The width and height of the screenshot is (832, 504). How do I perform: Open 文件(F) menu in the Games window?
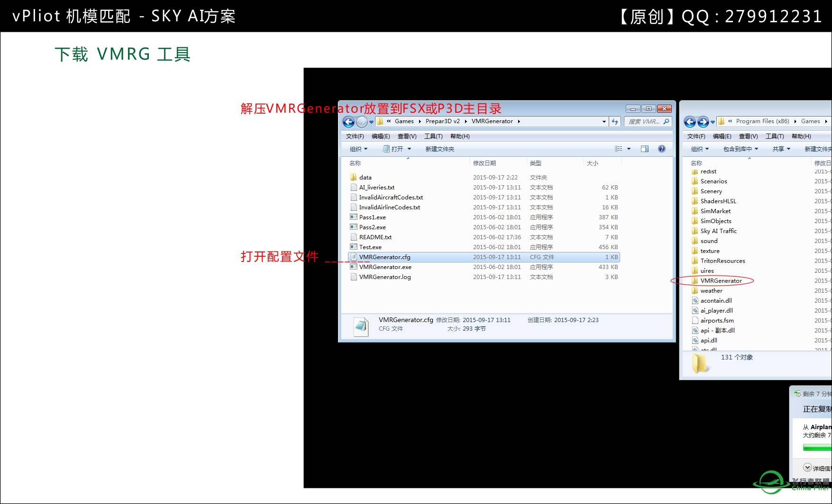pyautogui.click(x=696, y=136)
